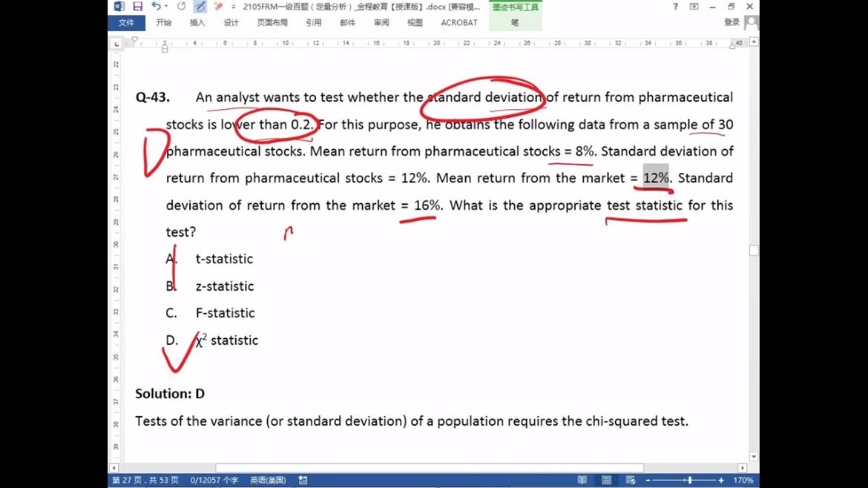Toggle the ink pen drawing tool in quick access

coord(200,7)
